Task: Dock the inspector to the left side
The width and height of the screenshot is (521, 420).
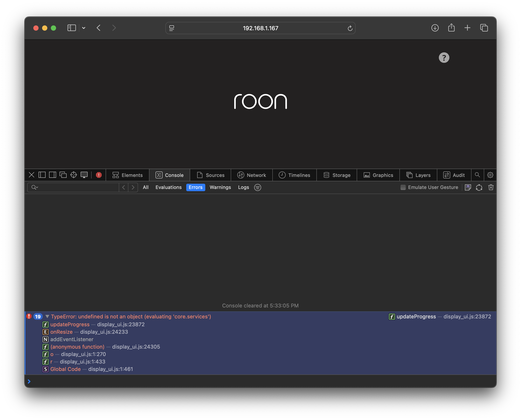Action: (x=42, y=175)
